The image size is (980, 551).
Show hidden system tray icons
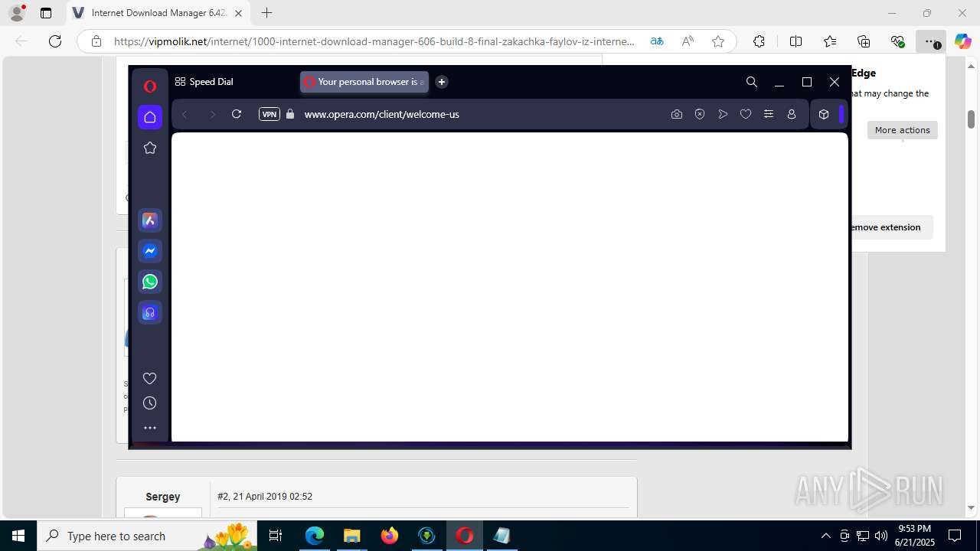(x=825, y=536)
